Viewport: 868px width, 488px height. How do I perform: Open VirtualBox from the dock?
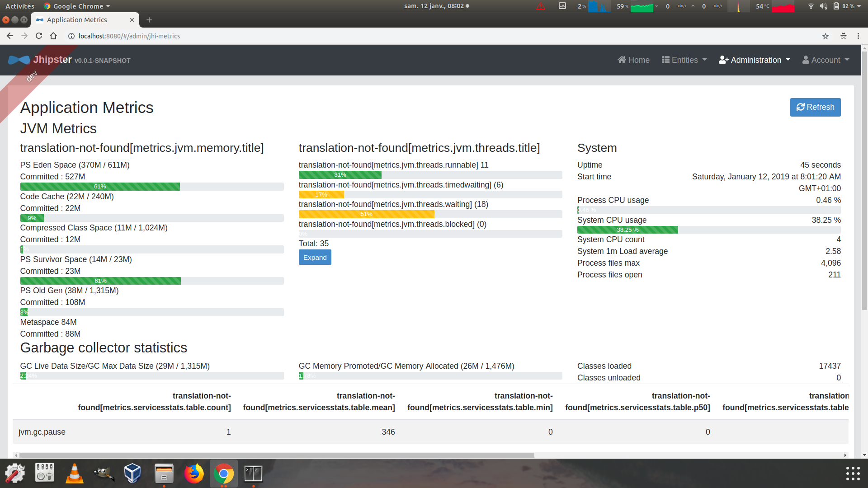(133, 473)
